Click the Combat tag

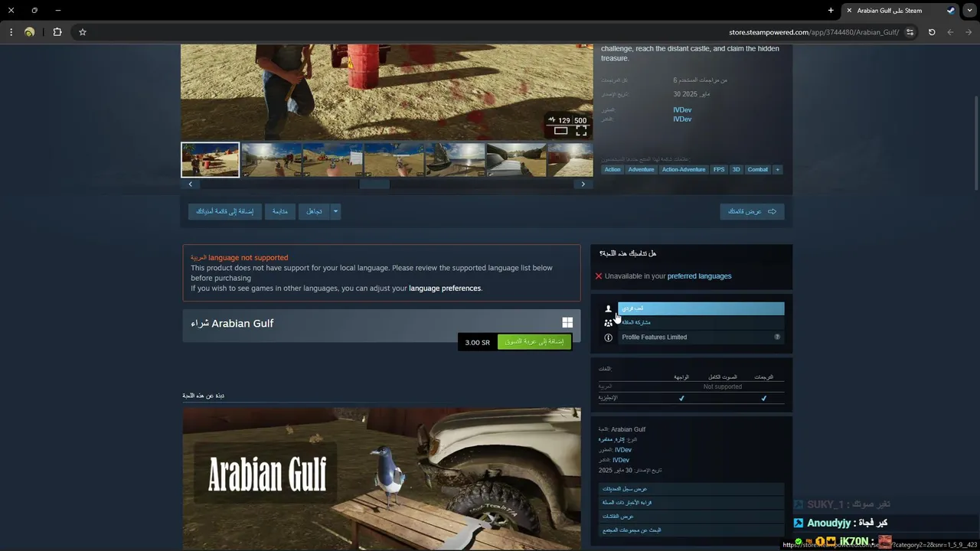click(x=758, y=169)
